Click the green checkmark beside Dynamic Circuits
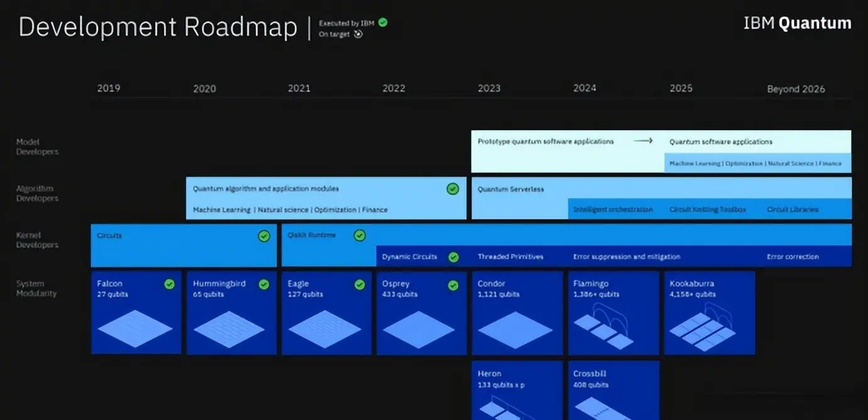This screenshot has width=868, height=420. (453, 257)
